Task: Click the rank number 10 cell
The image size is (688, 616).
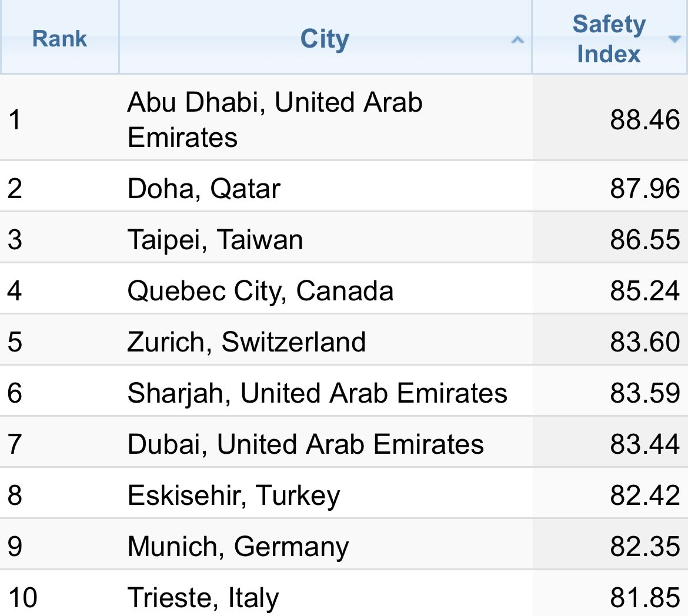Action: 22,598
